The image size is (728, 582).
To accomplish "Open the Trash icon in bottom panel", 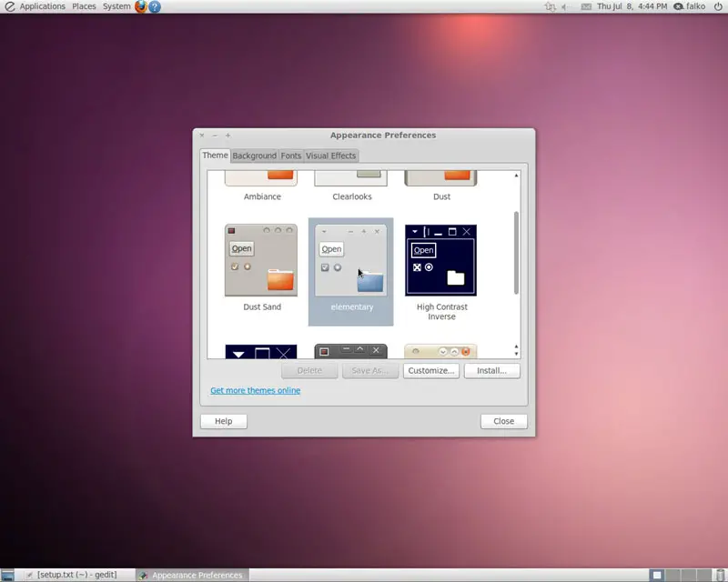I will click(720, 575).
